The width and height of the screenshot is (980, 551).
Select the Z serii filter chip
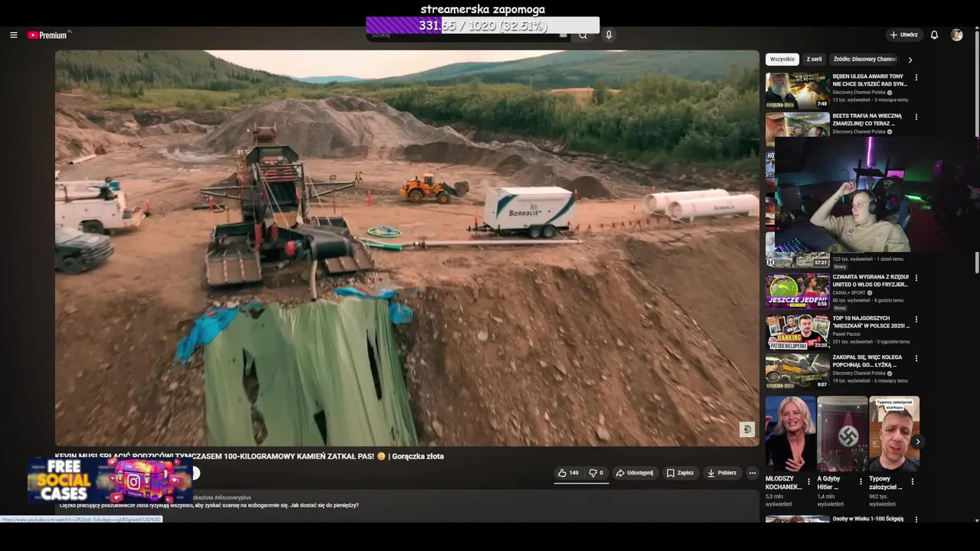coord(814,59)
